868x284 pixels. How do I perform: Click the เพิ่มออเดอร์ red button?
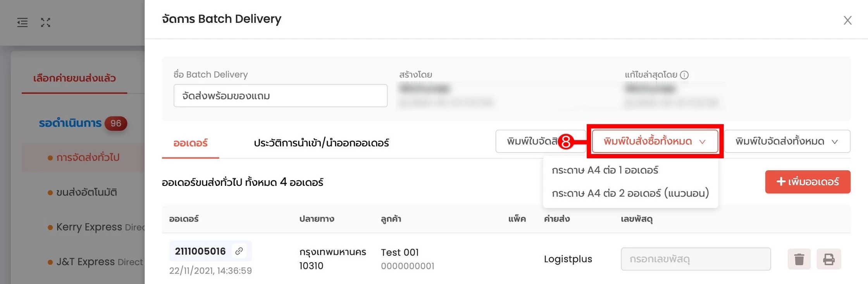click(x=808, y=182)
